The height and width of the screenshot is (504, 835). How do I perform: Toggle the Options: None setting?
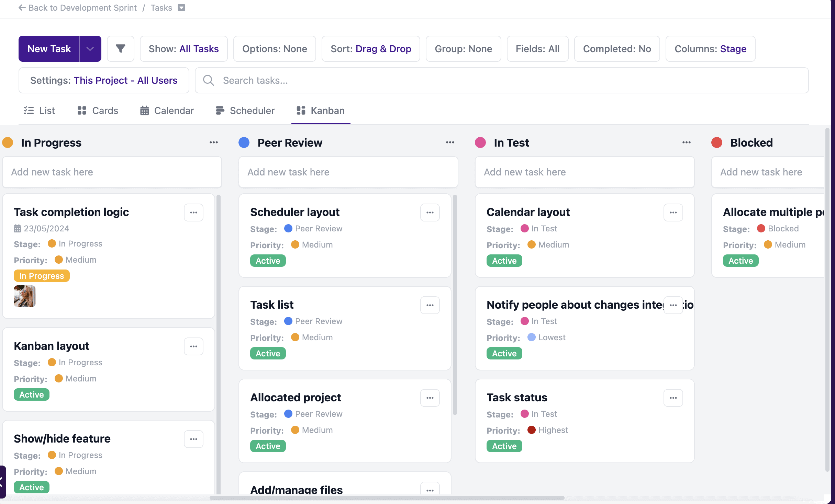275,49
